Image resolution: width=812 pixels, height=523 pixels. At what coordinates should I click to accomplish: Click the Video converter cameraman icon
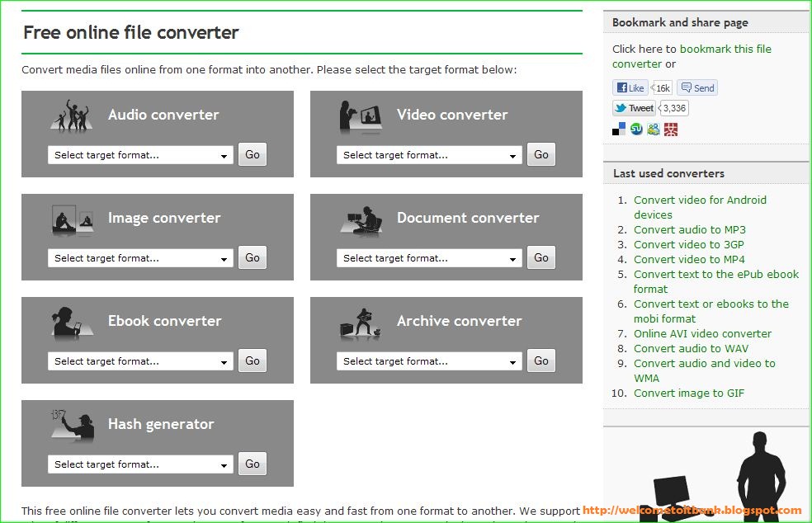(361, 116)
